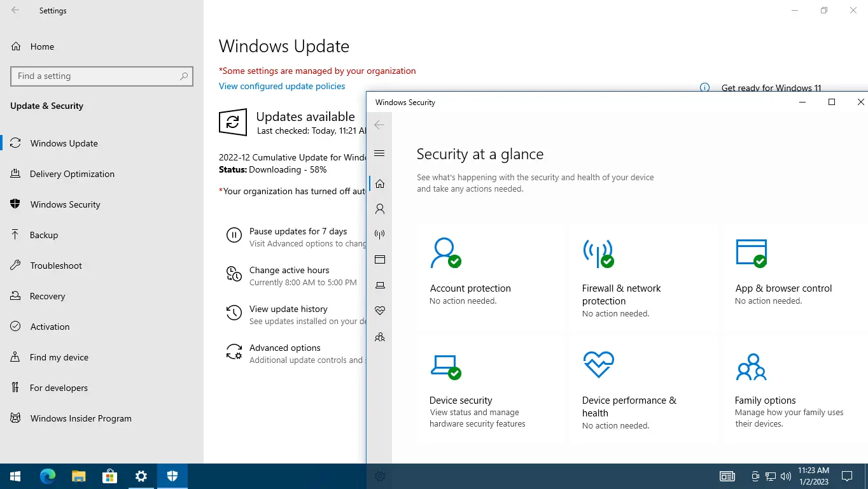Screen dimensions: 868x489
Task: Select Activation in Settings sidebar
Action: (102, 327)
